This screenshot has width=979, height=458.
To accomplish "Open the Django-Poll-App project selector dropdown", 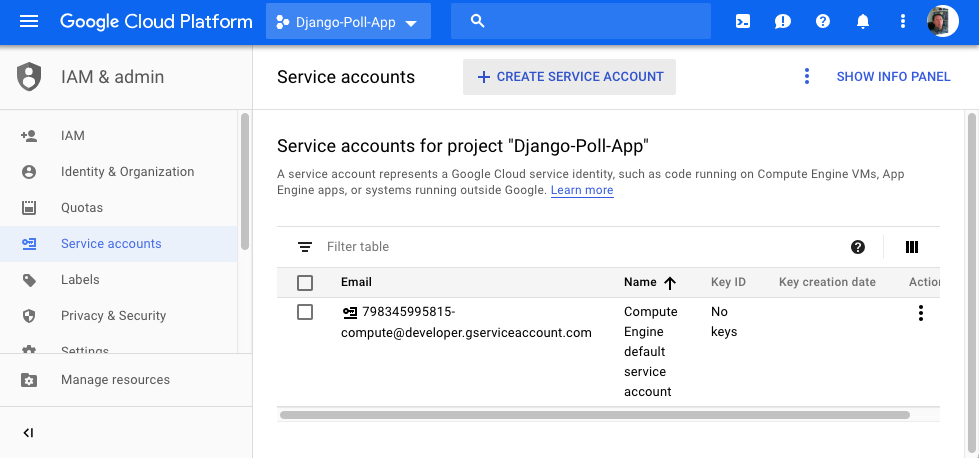I will [x=348, y=22].
